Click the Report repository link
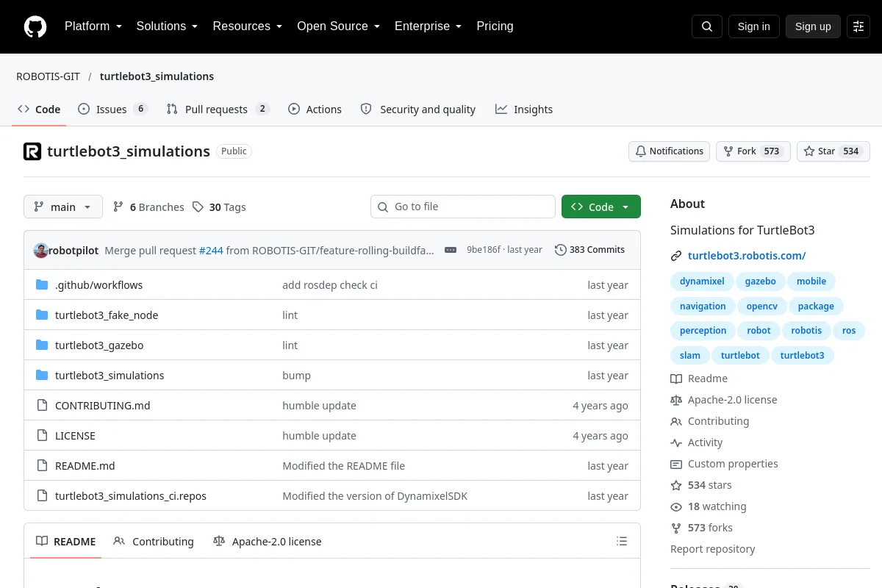The width and height of the screenshot is (882, 588). tap(712, 549)
